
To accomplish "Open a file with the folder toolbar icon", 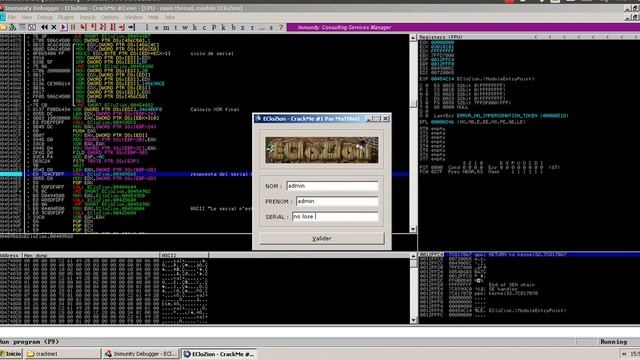I will pos(3,27).
